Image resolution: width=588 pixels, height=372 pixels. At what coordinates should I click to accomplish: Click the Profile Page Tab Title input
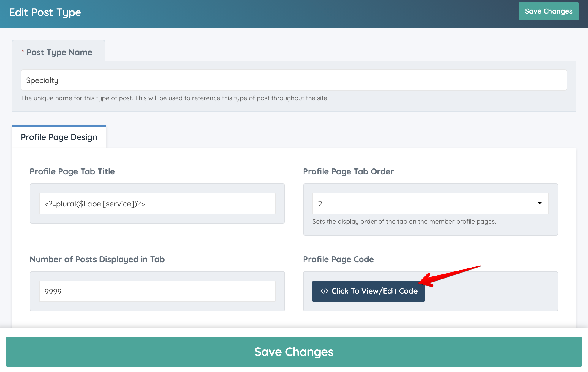click(157, 204)
